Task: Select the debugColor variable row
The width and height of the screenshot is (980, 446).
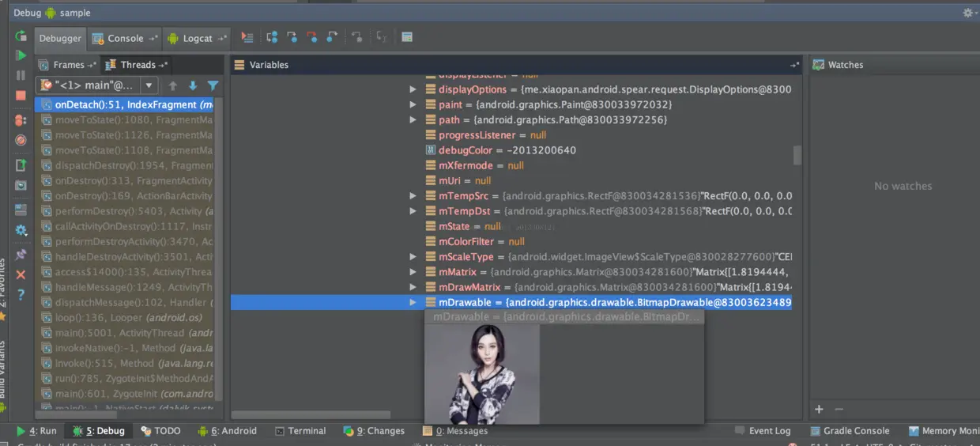Action: [511, 150]
